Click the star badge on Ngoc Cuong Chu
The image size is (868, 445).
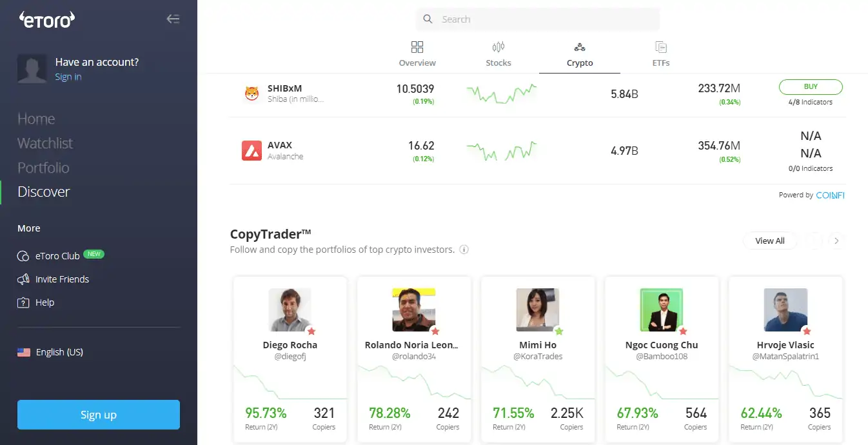[x=682, y=331]
